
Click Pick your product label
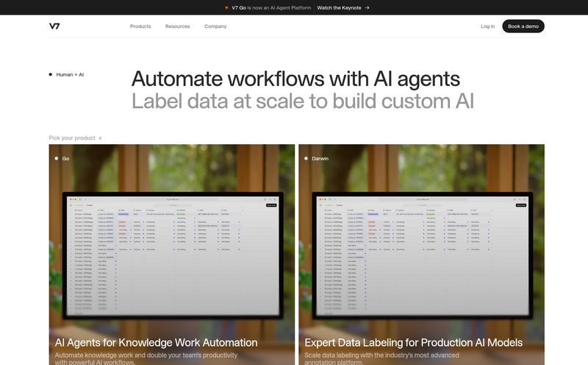pos(72,138)
